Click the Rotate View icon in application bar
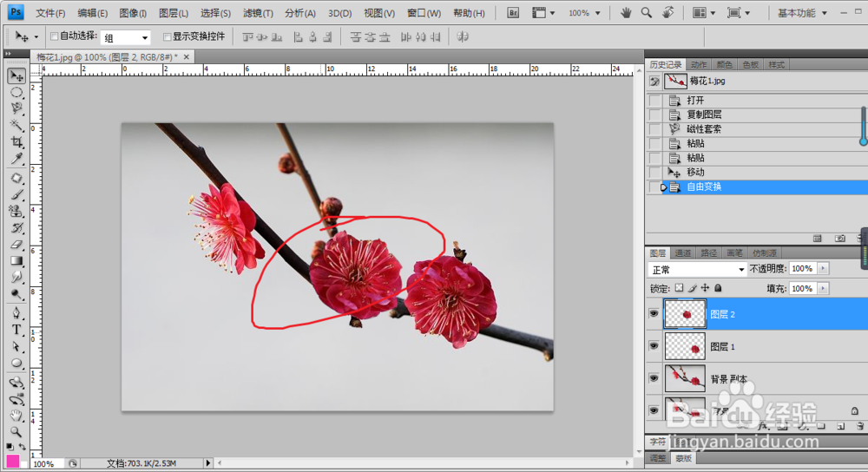The height and width of the screenshot is (472, 868). (x=668, y=13)
